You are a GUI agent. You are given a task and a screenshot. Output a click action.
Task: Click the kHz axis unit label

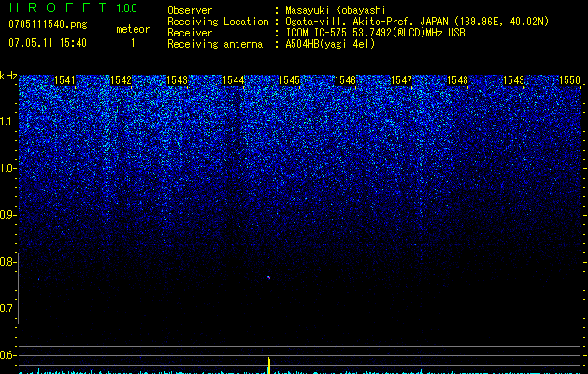click(x=8, y=76)
